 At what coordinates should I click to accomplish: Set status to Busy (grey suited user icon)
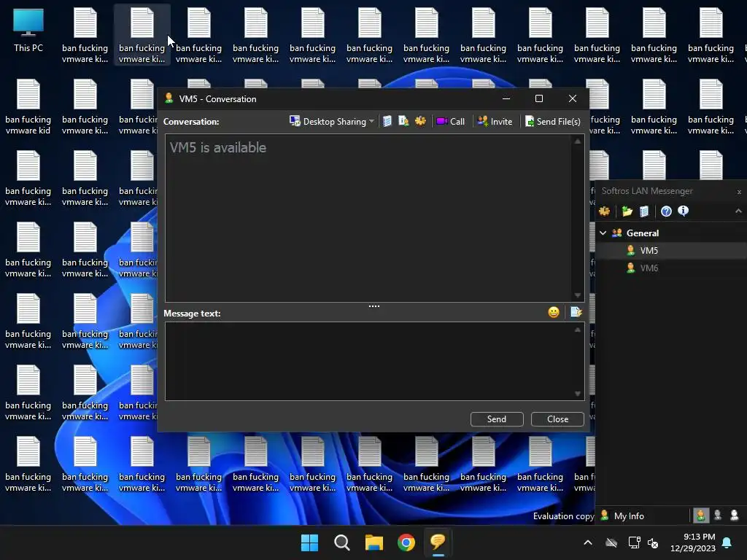coord(718,516)
